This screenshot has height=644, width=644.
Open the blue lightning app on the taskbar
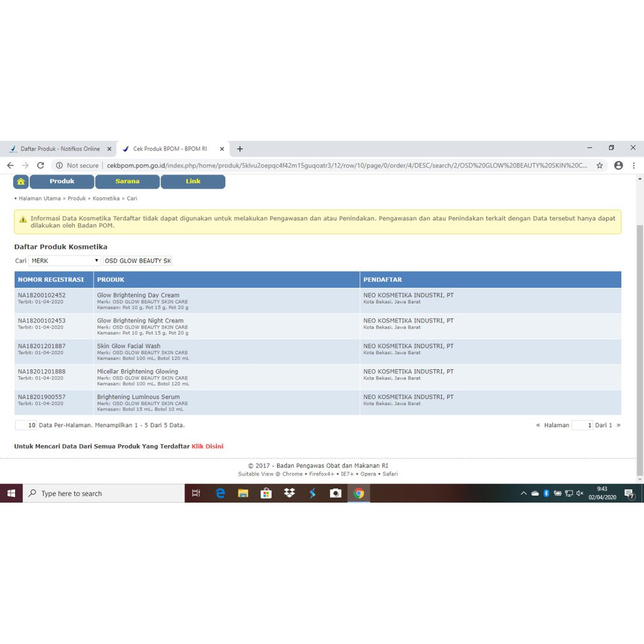pyautogui.click(x=313, y=493)
